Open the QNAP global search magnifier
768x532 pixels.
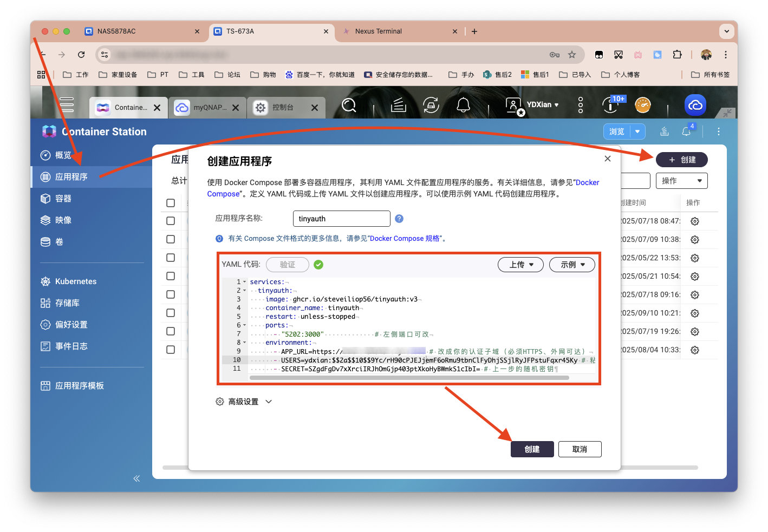(x=348, y=105)
